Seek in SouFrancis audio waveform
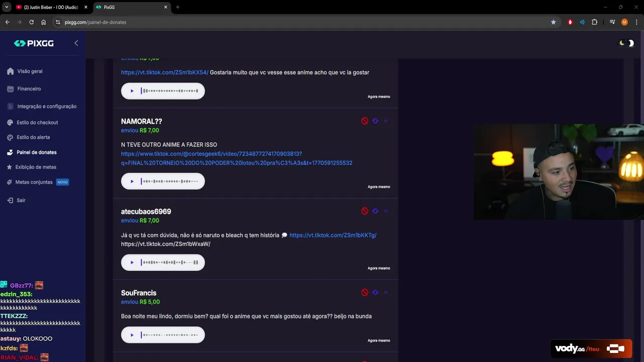Image resolution: width=644 pixels, height=362 pixels. [170, 335]
